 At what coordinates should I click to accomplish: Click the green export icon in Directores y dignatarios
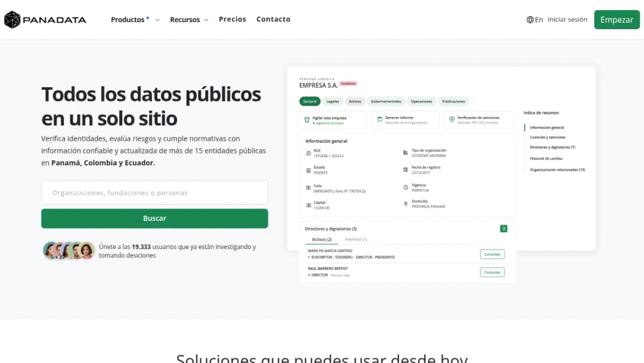pyautogui.click(x=503, y=229)
